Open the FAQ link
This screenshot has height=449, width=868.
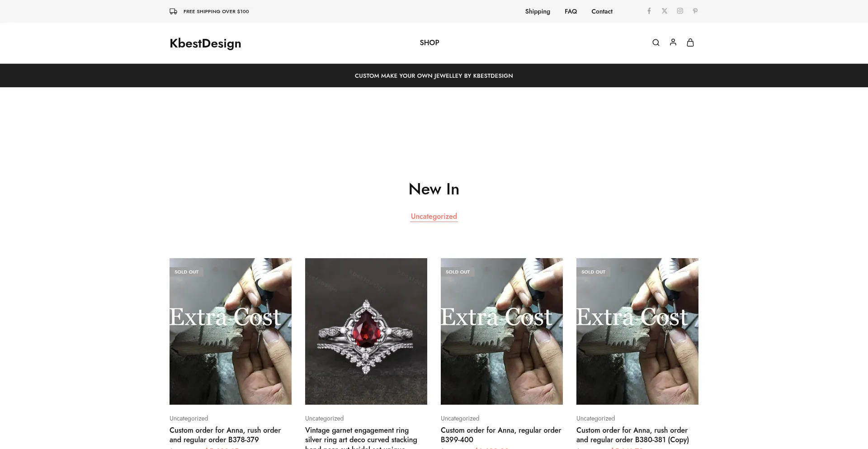point(571,11)
